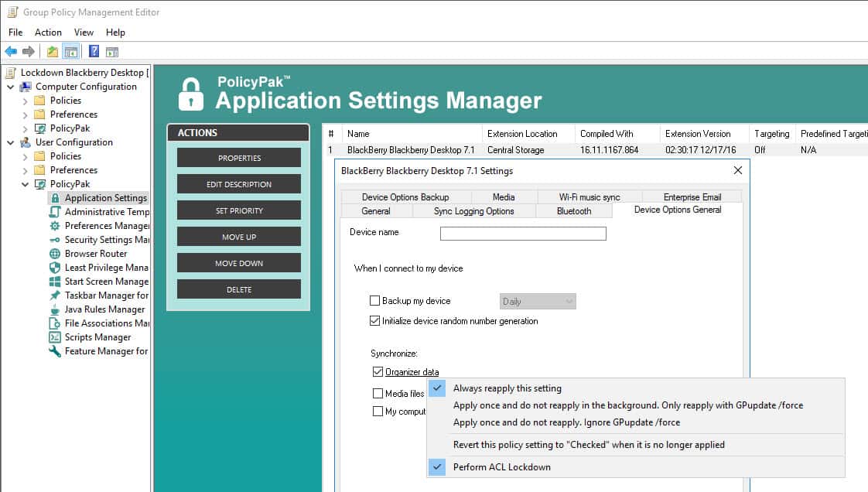This screenshot has height=492, width=868.
Task: Click the Preferences Manager gear icon
Action: pyautogui.click(x=55, y=226)
